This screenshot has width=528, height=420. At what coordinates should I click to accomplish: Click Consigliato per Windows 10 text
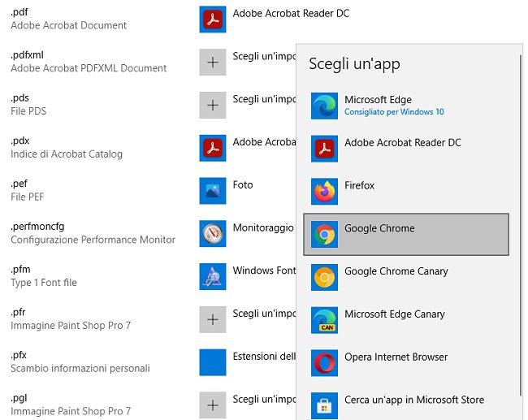[394, 112]
